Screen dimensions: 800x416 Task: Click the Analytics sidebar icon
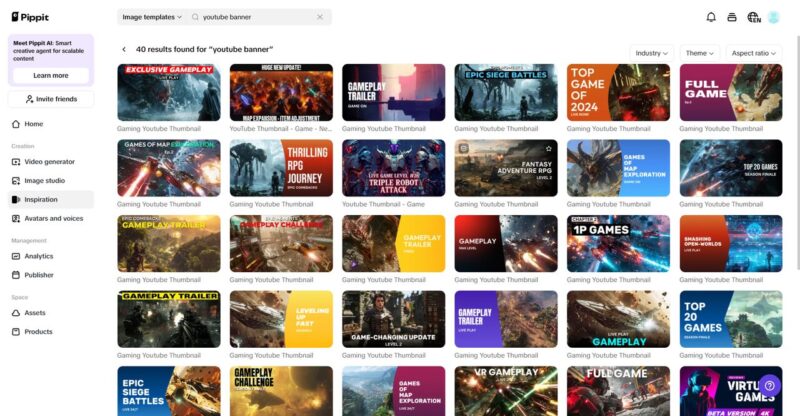coord(16,256)
